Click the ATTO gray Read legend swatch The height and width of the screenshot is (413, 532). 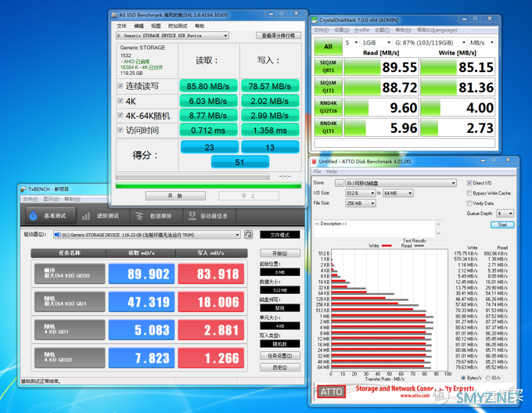point(419,246)
